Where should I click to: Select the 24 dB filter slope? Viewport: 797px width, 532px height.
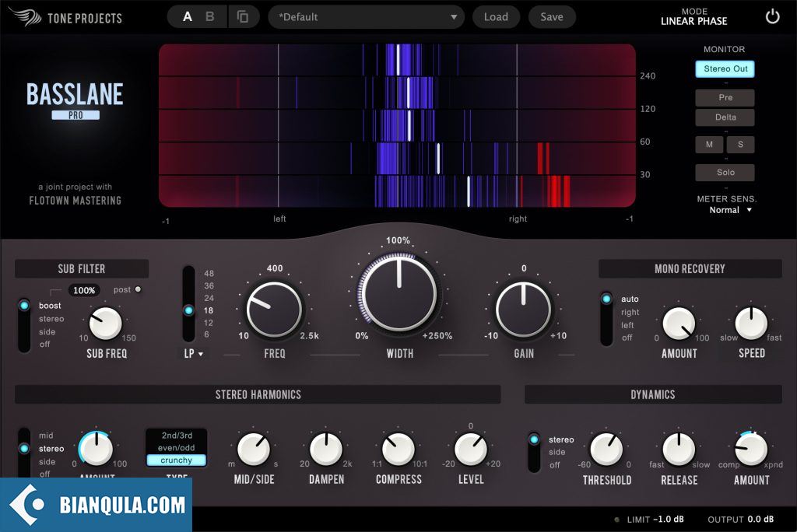[x=209, y=298]
